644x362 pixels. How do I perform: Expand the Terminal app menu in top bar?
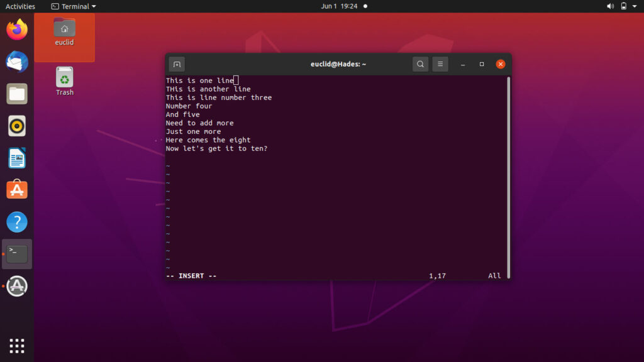pyautogui.click(x=74, y=6)
